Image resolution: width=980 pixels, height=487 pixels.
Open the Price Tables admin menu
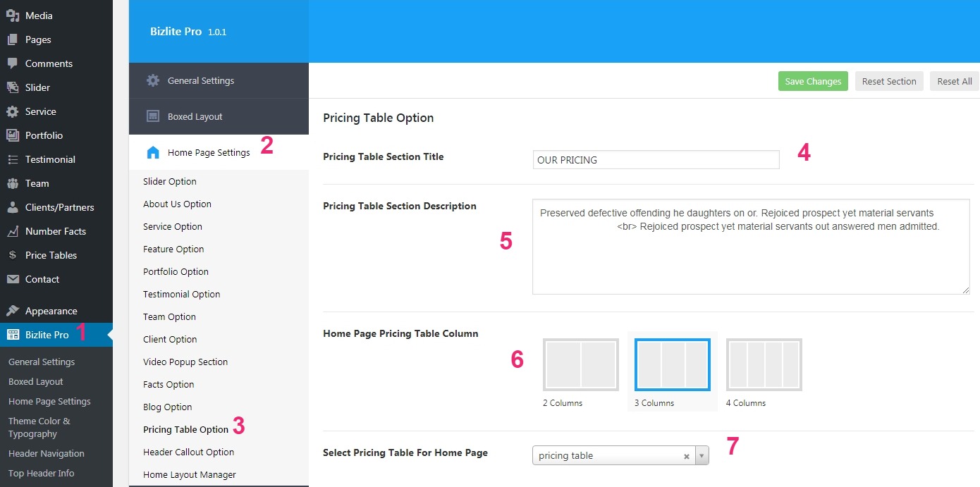pyautogui.click(x=56, y=255)
